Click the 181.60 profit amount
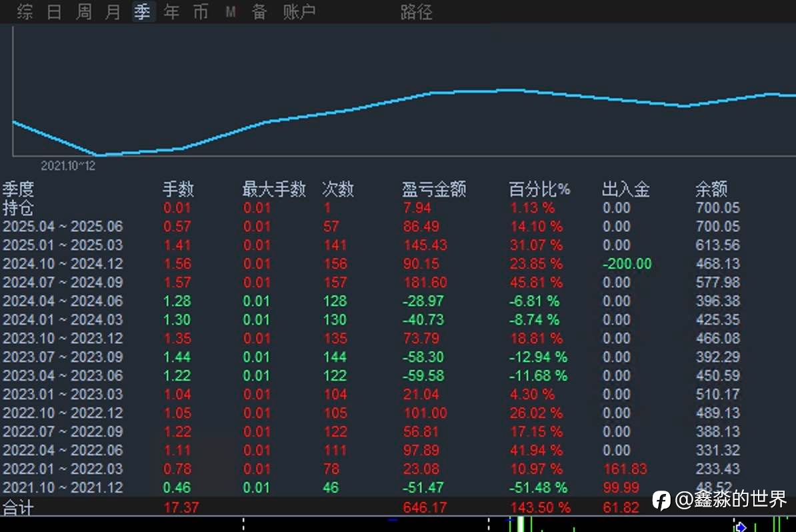 425,282
